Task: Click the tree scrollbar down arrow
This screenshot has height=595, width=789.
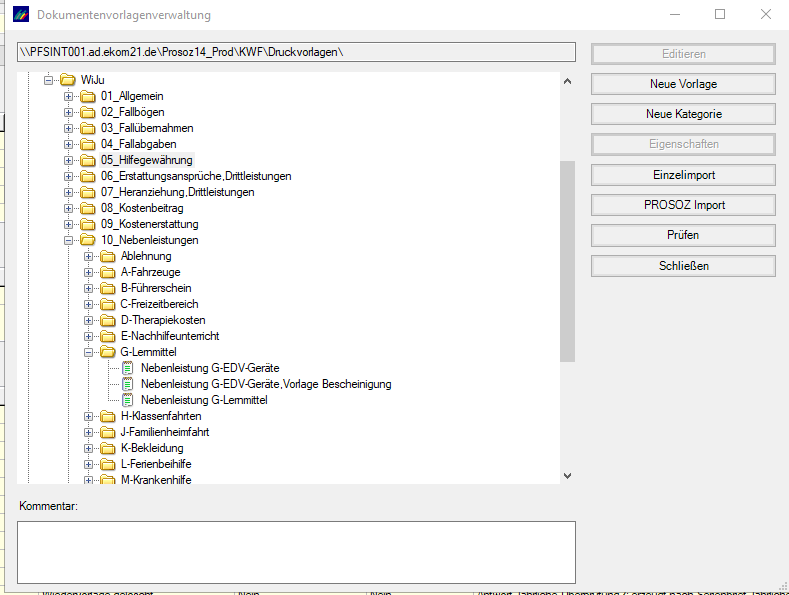Action: pyautogui.click(x=567, y=476)
